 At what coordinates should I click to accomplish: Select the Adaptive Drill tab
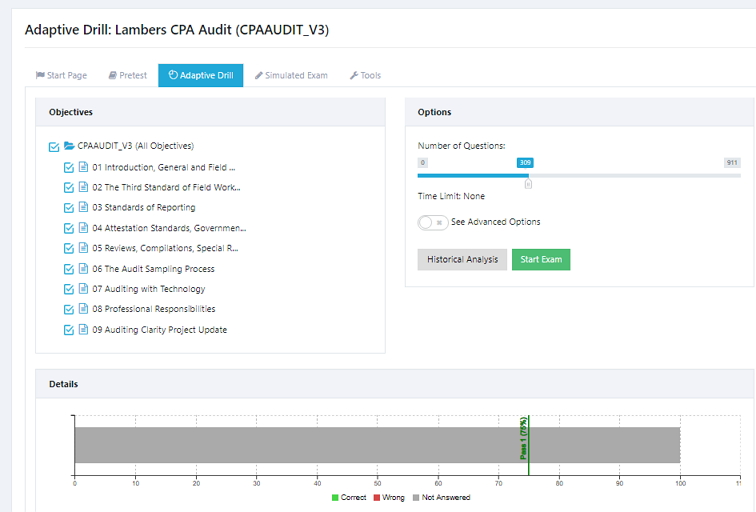[x=201, y=75]
